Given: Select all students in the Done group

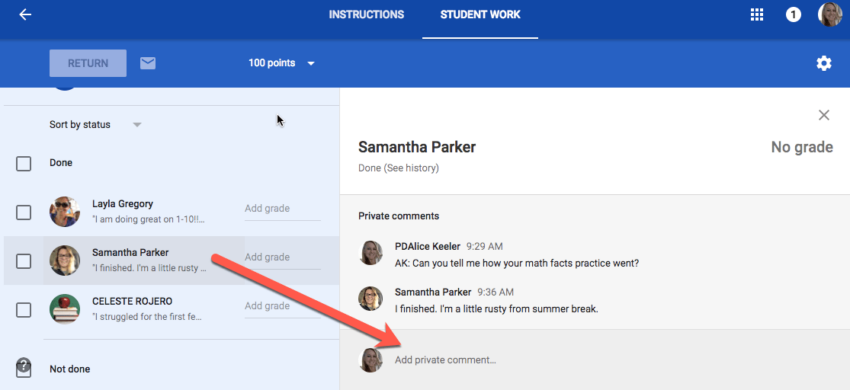Looking at the screenshot, I should tap(23, 163).
